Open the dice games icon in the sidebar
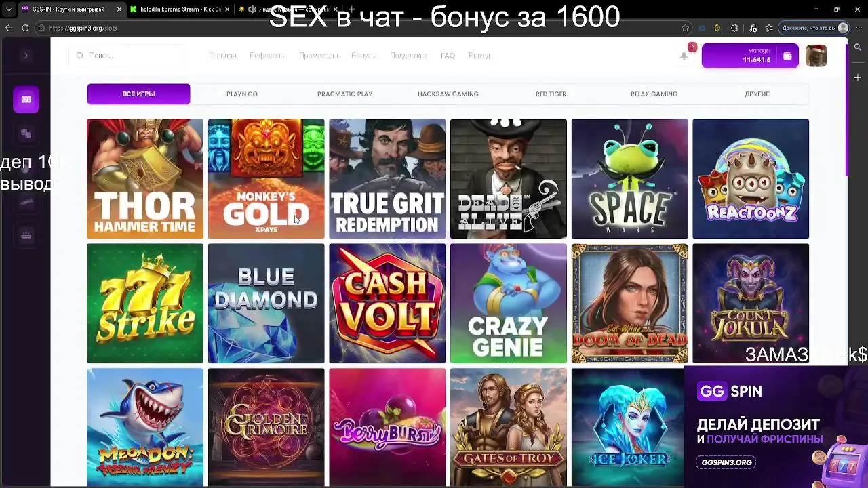Image resolution: width=868 pixels, height=488 pixels. tap(26, 134)
